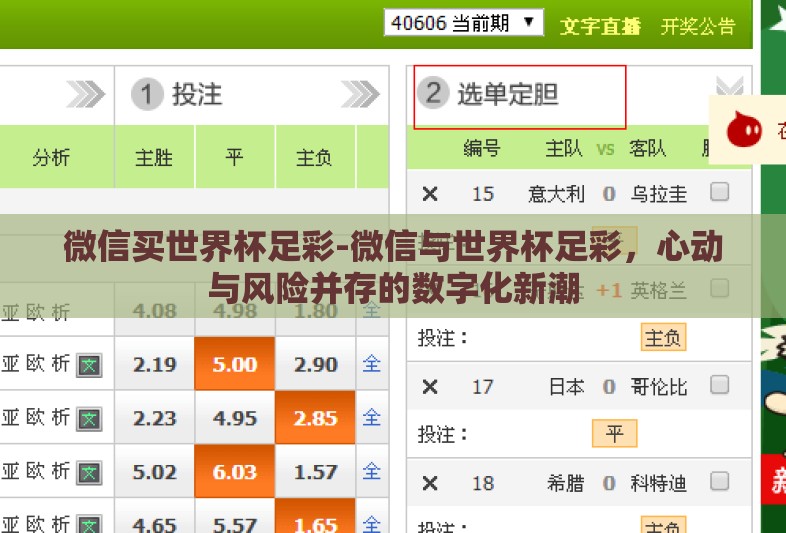Remove match 15 意大利 vs 乌拉圭
This screenshot has height=533, width=786.
(x=430, y=194)
